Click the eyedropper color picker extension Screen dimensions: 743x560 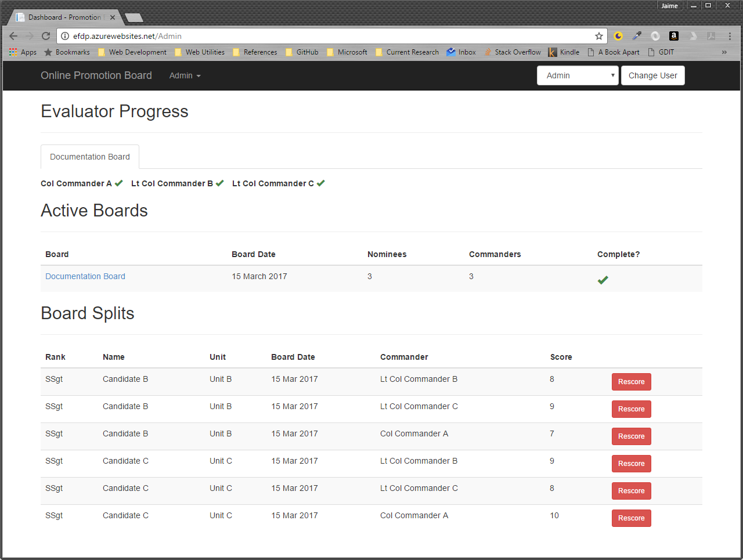coord(637,36)
